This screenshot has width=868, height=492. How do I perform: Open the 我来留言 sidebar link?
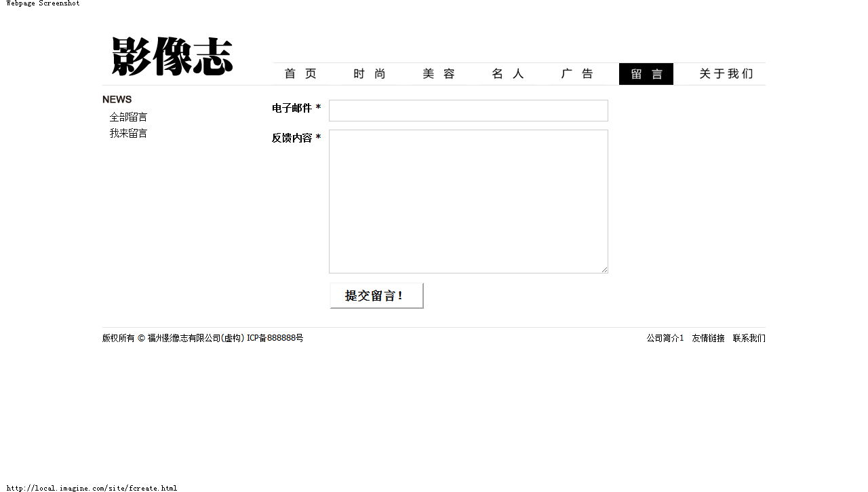pos(129,133)
